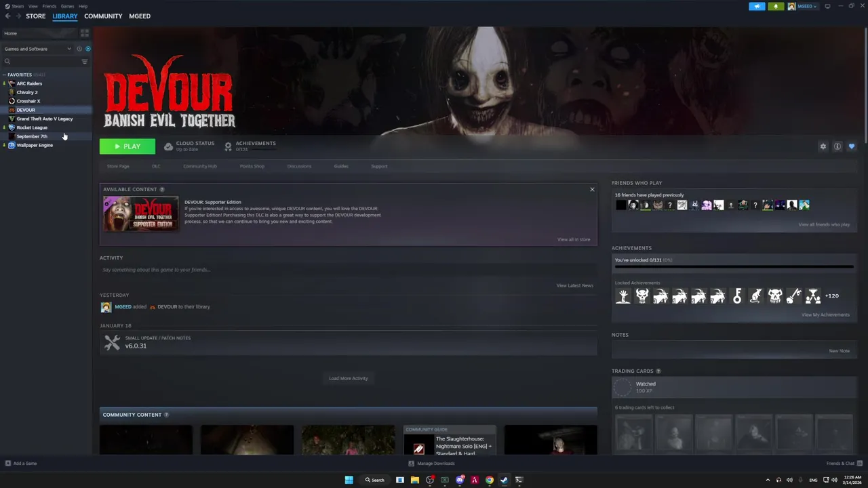Select Grand Theft Auto V Legacy
This screenshot has width=868, height=488.
coord(45,119)
